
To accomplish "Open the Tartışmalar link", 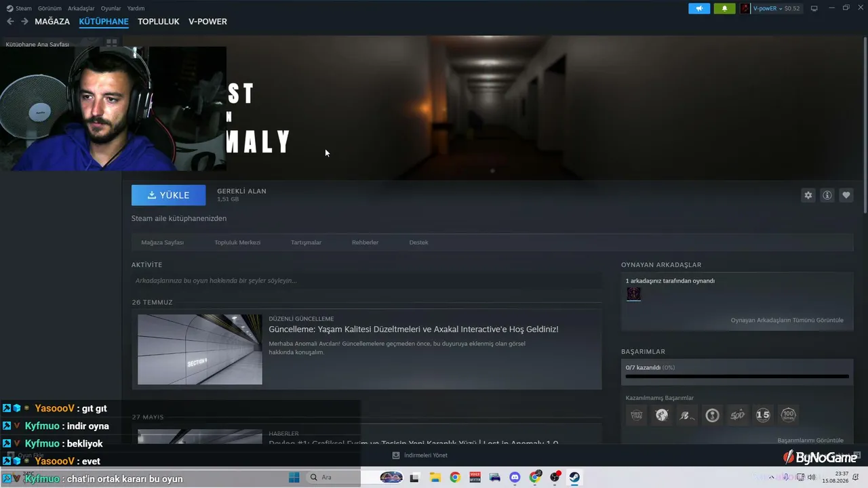I will pyautogui.click(x=306, y=243).
